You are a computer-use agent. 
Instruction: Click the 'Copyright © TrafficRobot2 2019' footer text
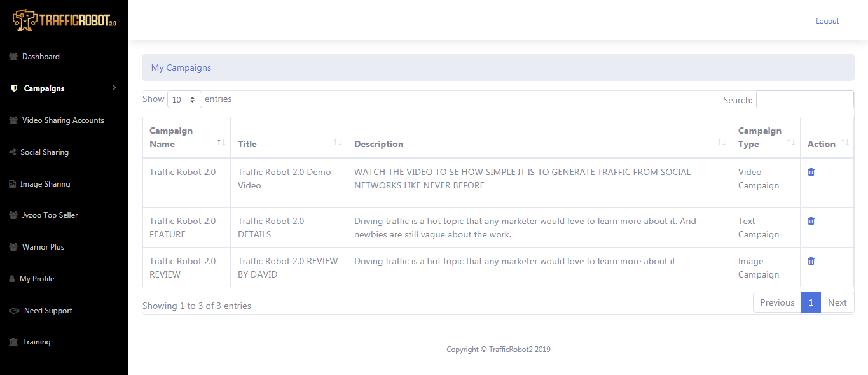pos(498,350)
